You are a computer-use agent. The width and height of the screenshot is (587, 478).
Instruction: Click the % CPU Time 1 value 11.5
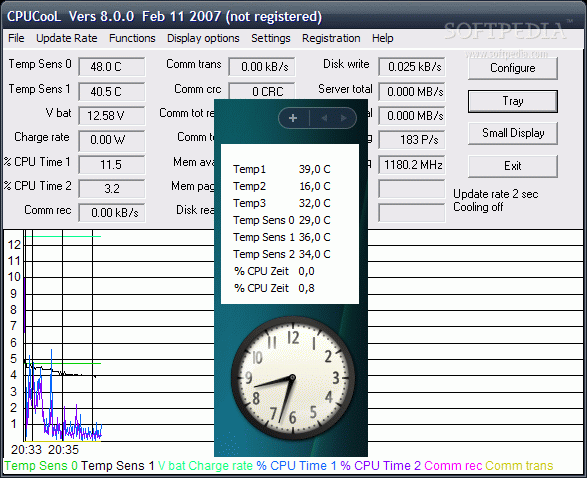click(x=112, y=165)
